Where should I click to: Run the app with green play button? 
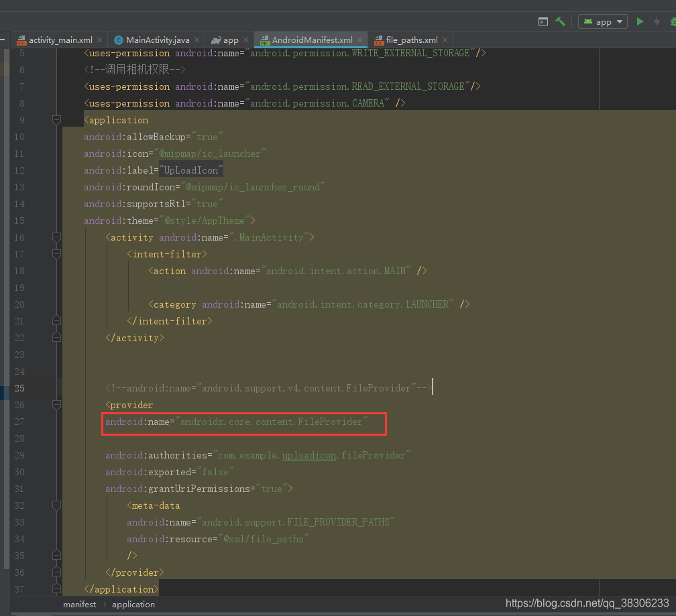click(640, 21)
